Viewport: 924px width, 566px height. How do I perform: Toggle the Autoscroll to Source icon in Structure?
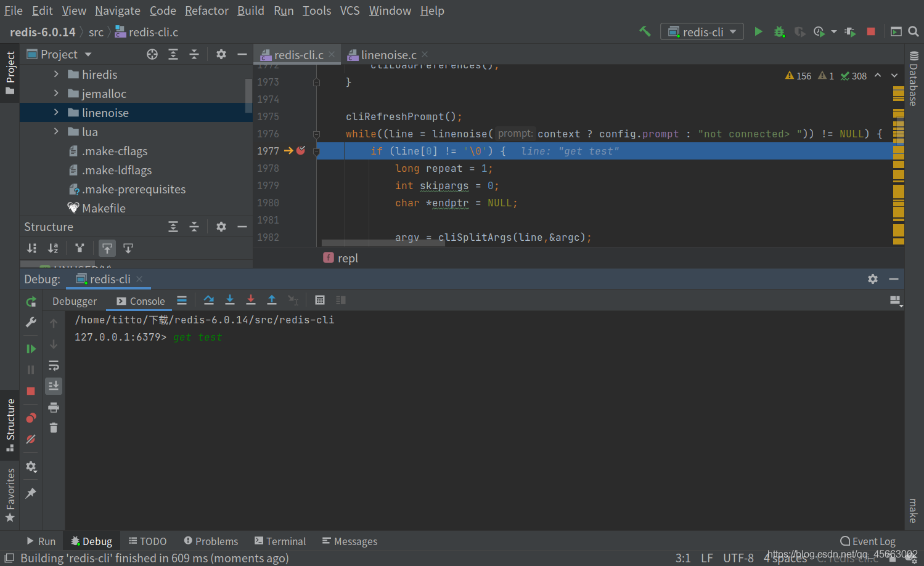click(x=107, y=248)
